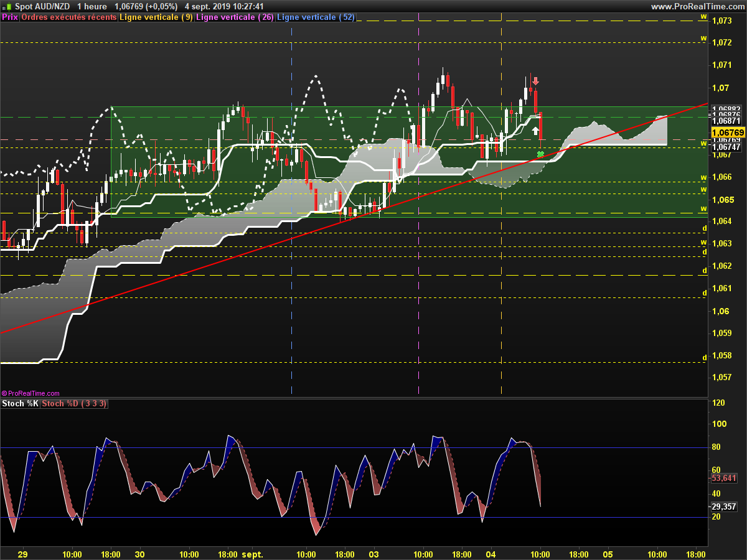
Task: Click the '30' date label on time axis
Action: (140, 554)
